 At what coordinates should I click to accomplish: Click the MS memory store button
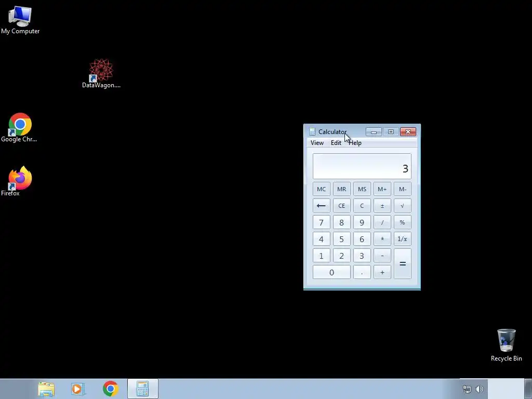362,189
